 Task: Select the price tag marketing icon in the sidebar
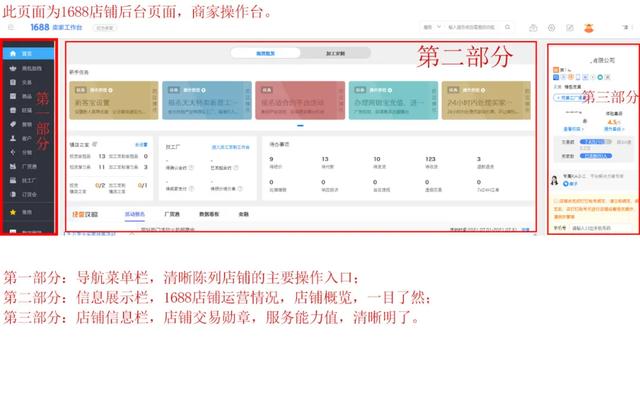[x=13, y=124]
